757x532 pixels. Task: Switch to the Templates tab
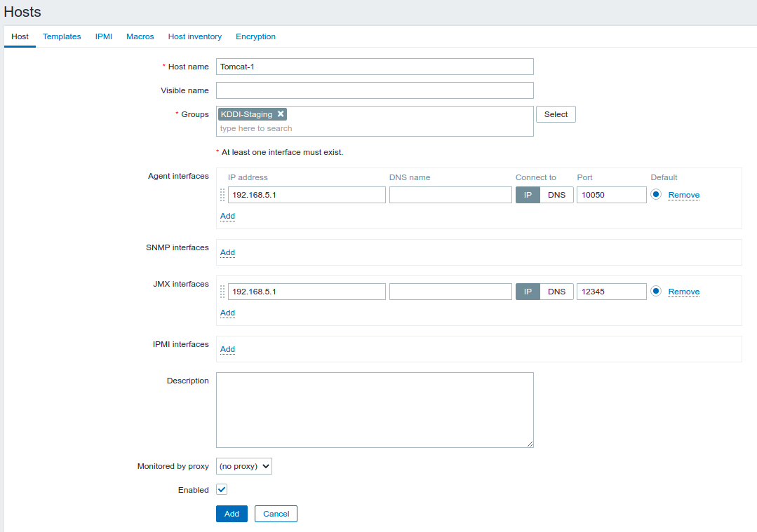click(x=62, y=36)
